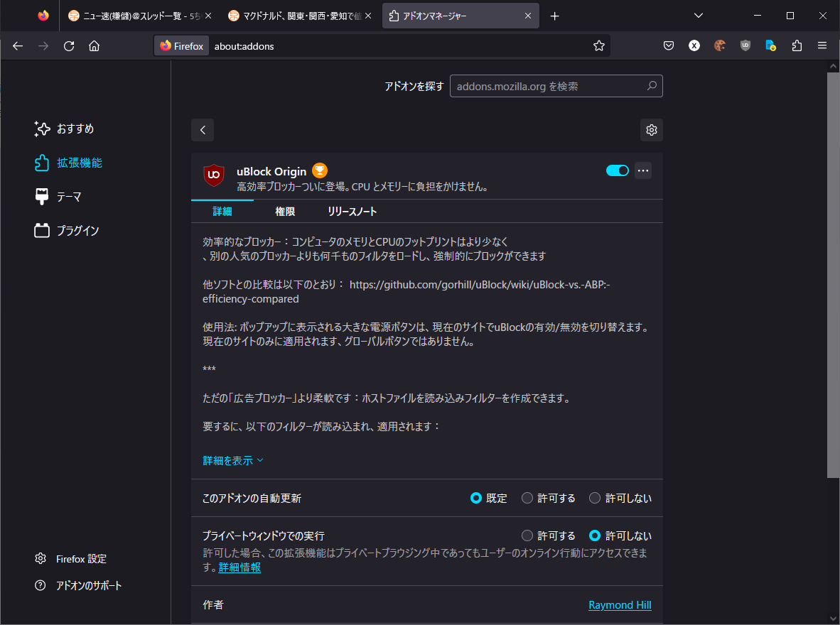
Task: Click the vertical page scrollbar thumb
Action: coord(833,275)
